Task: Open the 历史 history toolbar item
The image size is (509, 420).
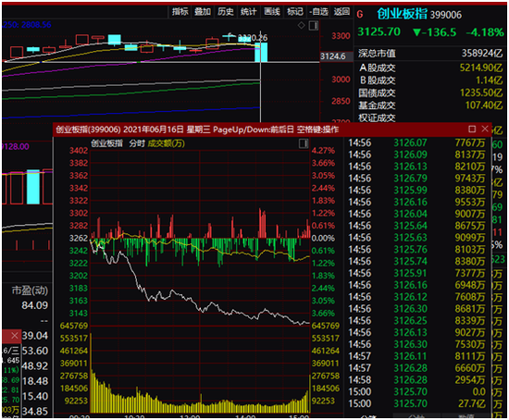Action: (226, 12)
